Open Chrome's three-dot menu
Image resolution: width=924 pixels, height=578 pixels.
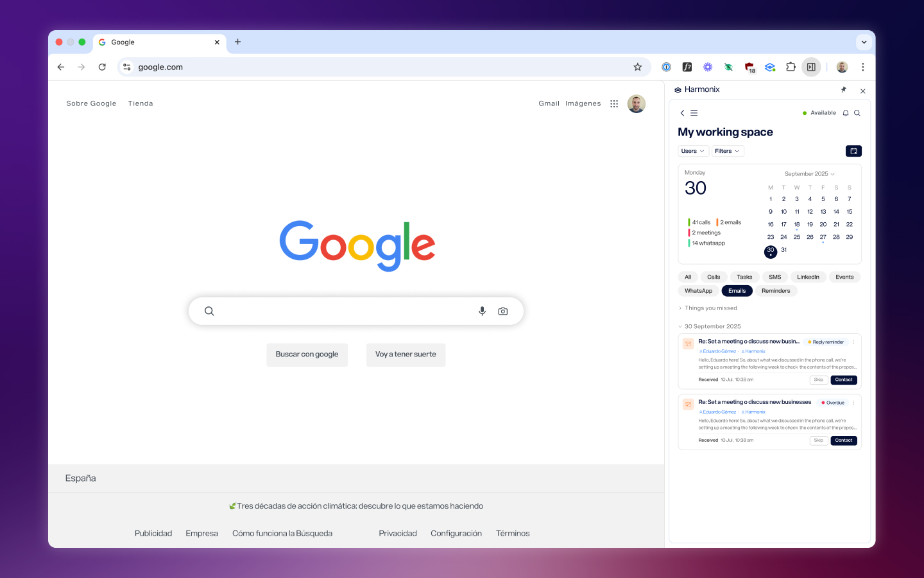[x=863, y=67]
